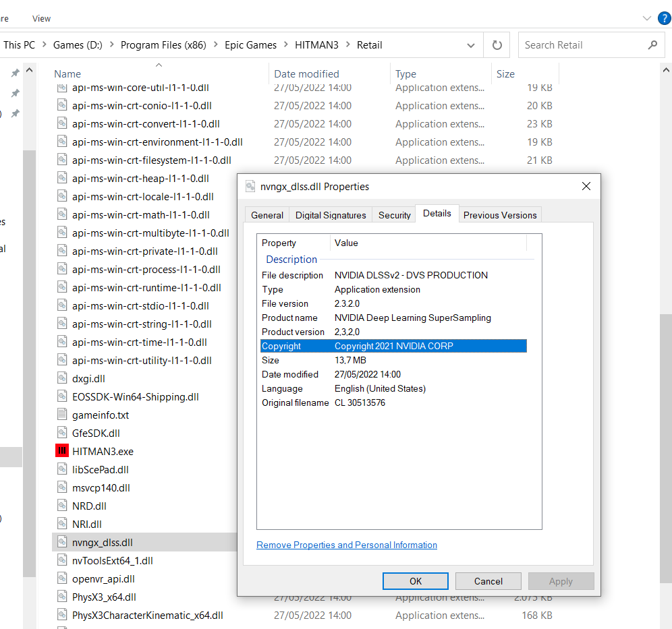Screen dimensions: 672x629
Task: Click the PhysX3_x64.dll file icon
Action: tap(62, 597)
